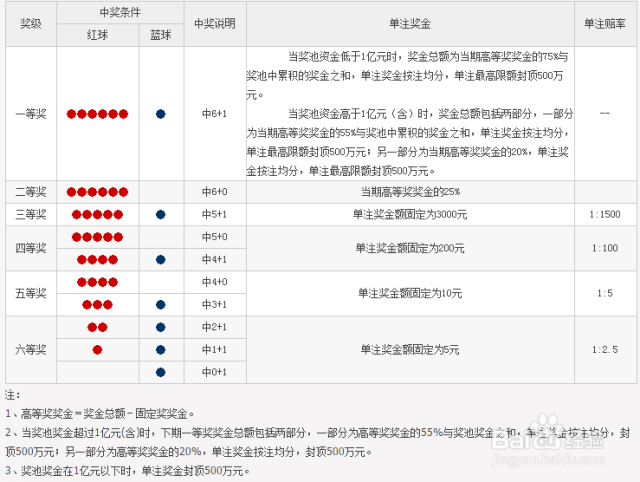Select the 红球 sub-header

(x=97, y=35)
